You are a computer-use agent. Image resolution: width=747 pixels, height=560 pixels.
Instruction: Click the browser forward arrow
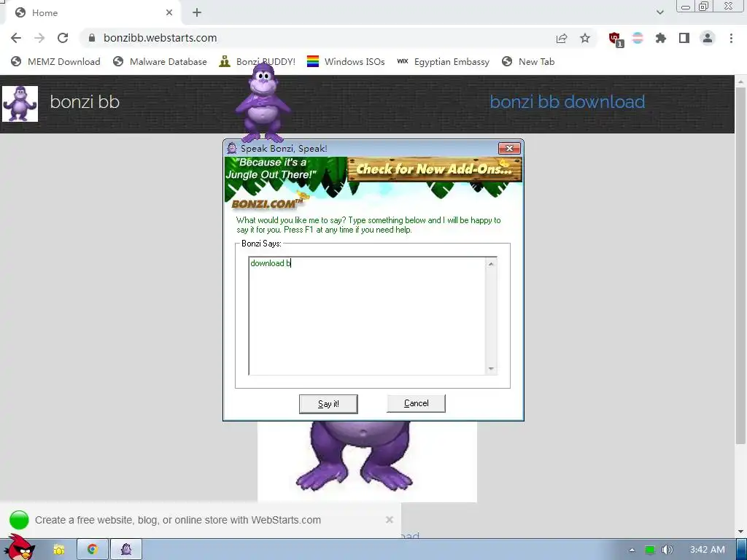click(39, 38)
